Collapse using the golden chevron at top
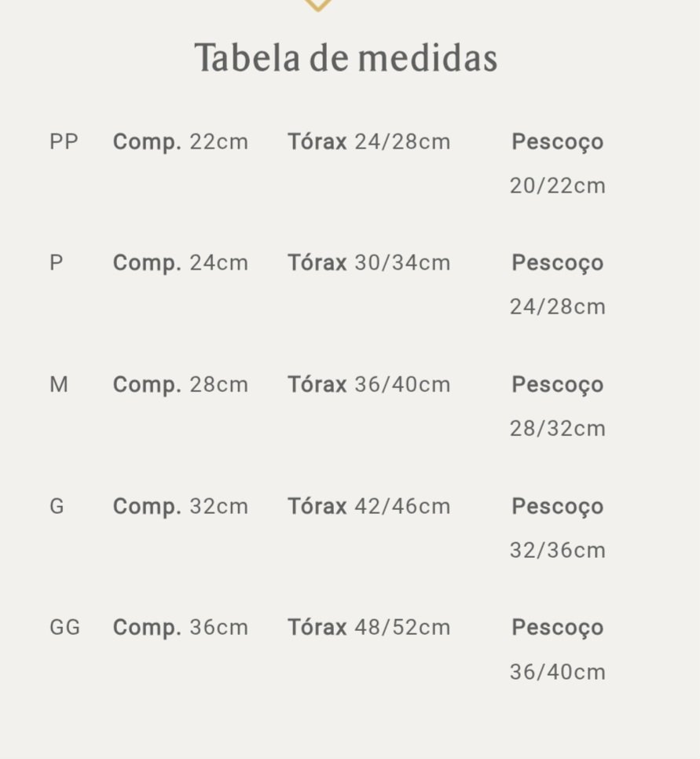The height and width of the screenshot is (759, 700). coord(317,5)
